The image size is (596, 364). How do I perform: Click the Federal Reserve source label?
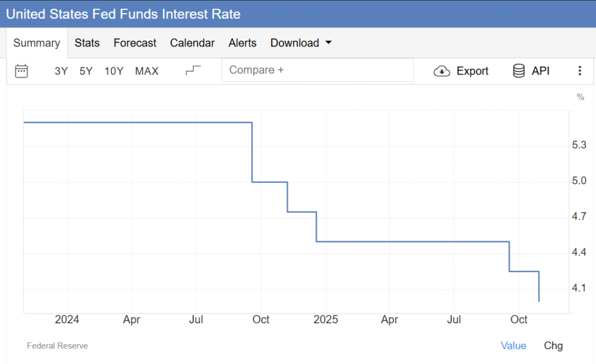pyautogui.click(x=57, y=346)
